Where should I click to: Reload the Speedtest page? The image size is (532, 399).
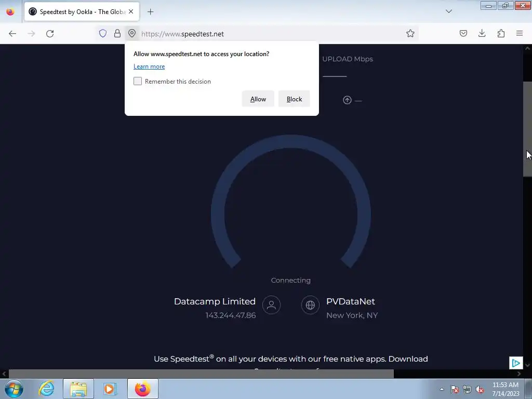[x=50, y=34]
